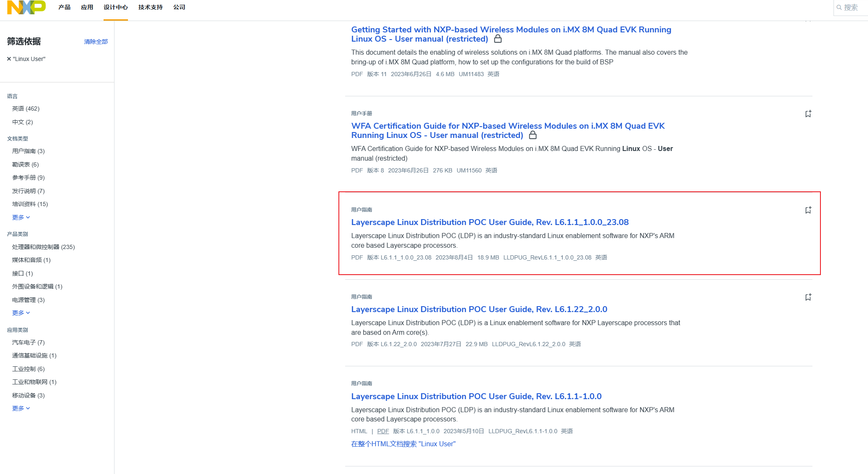Image resolution: width=868 pixels, height=474 pixels.
Task: Click 在整个HTML文档搜索 "Linux User" link
Action: (x=403, y=444)
